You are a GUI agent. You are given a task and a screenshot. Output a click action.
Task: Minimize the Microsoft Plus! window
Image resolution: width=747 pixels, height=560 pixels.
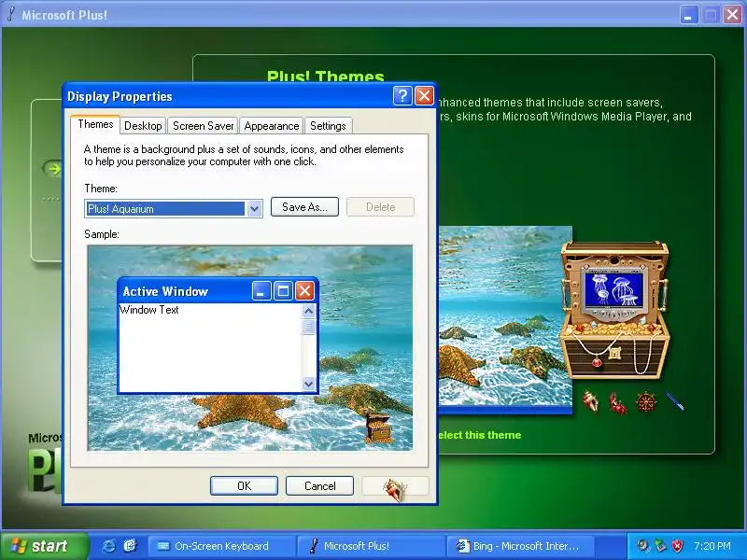click(688, 15)
